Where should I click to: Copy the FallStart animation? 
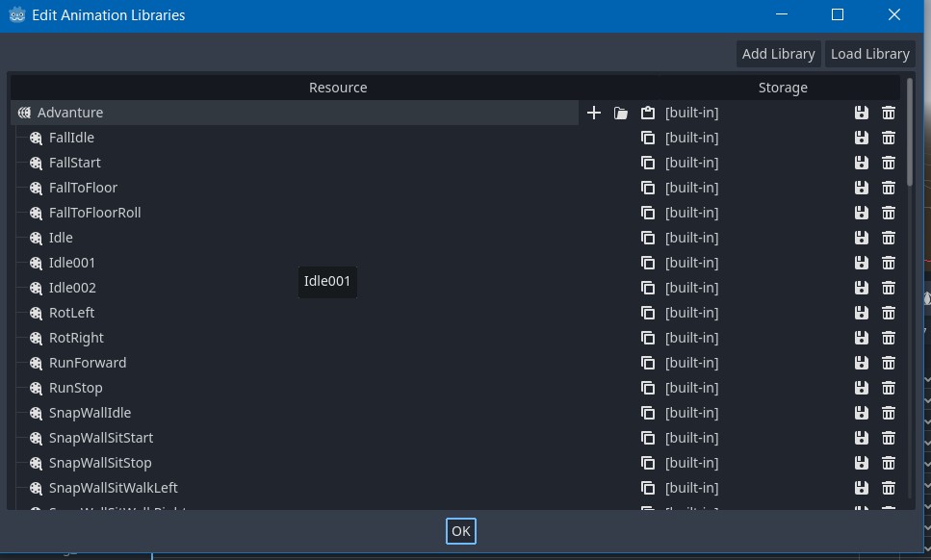(x=647, y=163)
